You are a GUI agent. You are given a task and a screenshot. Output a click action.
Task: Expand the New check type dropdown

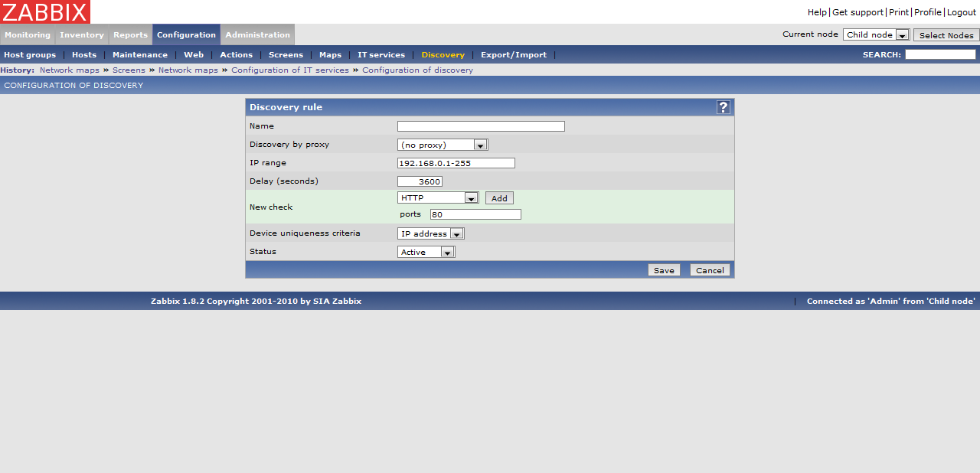pos(438,198)
